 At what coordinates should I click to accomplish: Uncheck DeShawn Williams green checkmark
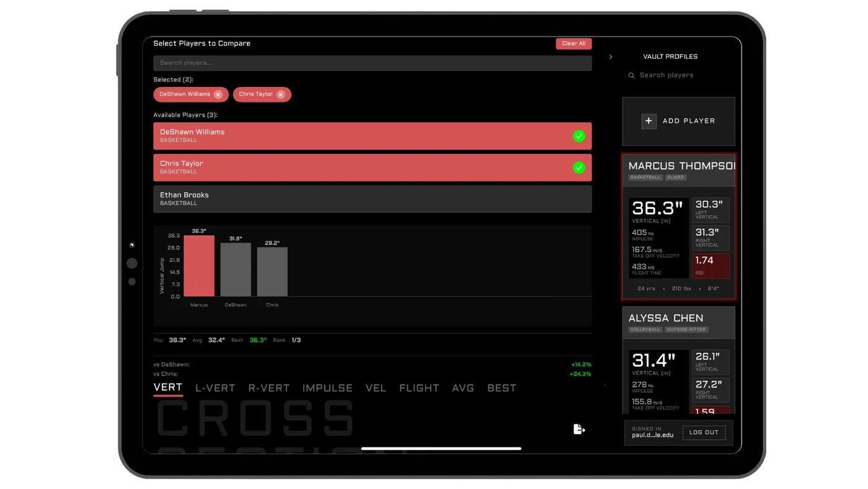coord(579,136)
